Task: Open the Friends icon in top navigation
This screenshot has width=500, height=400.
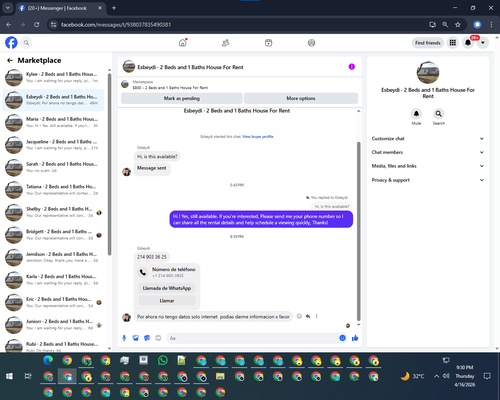Action: (226, 43)
